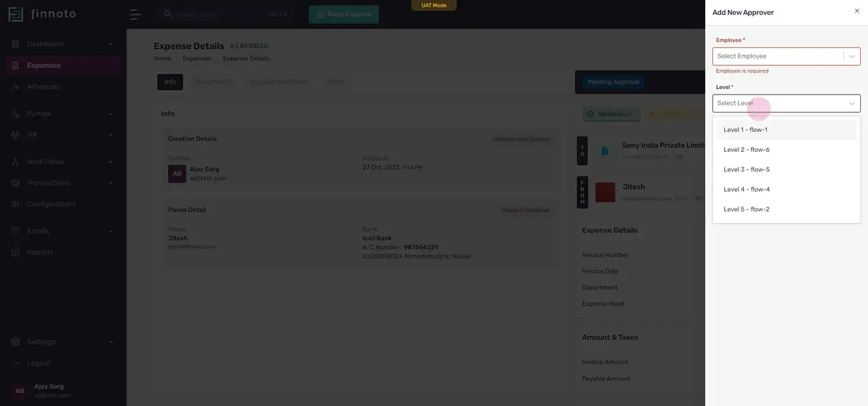The width and height of the screenshot is (868, 406).
Task: Click the Pending Approval button
Action: [613, 82]
